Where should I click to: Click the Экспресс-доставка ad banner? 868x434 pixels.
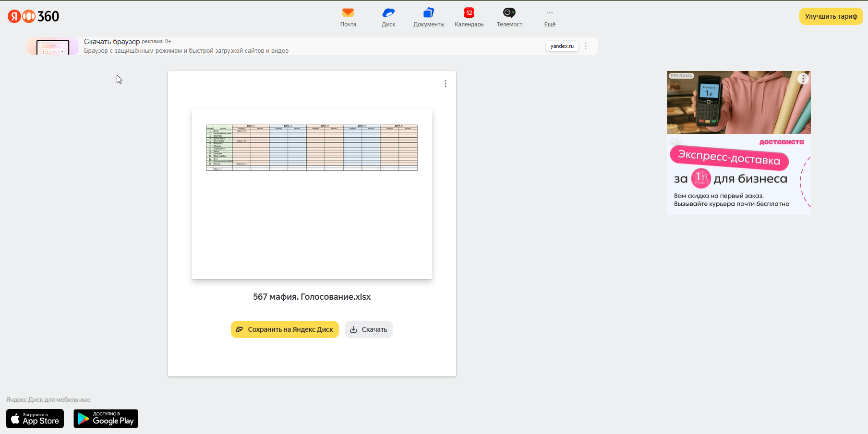[729, 158]
